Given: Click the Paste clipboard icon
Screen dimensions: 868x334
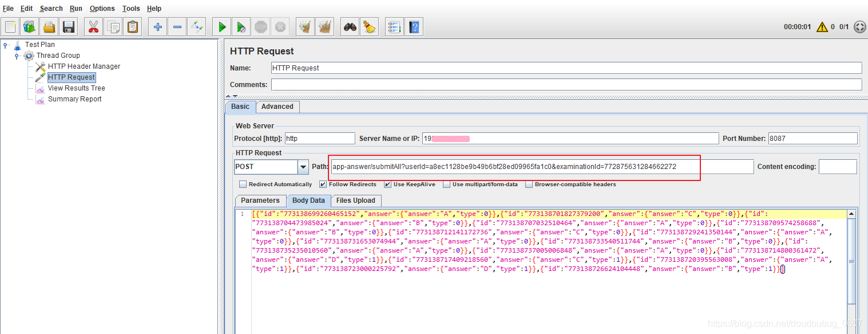Looking at the screenshot, I should pyautogui.click(x=133, y=27).
